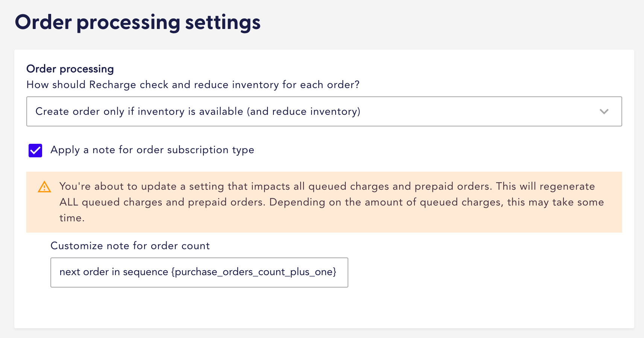Click the orange warning triangle icon

click(x=44, y=187)
